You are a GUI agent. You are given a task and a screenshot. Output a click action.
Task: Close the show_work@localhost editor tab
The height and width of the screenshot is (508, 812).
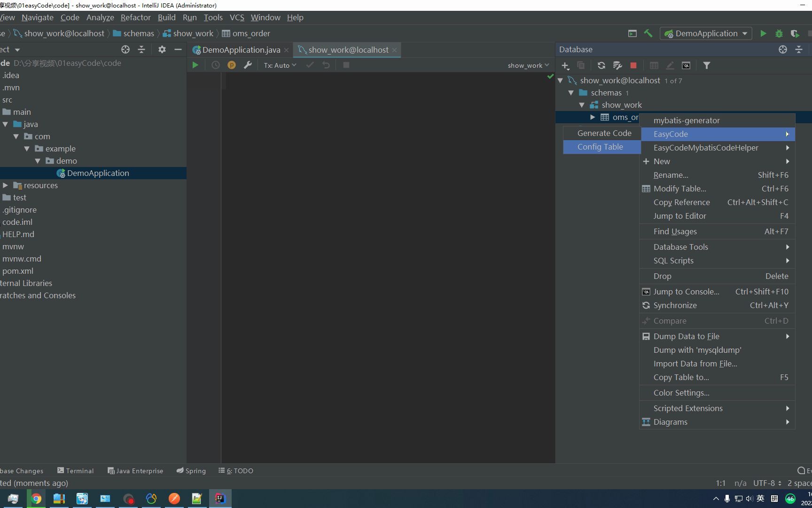395,50
